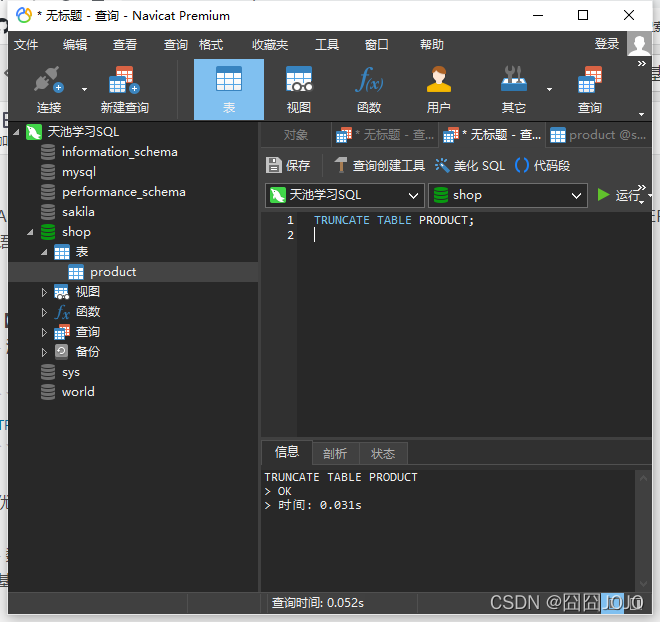This screenshot has height=622, width=660.
Task: Click the info panel scrollbar up arrow
Action: [x=643, y=478]
